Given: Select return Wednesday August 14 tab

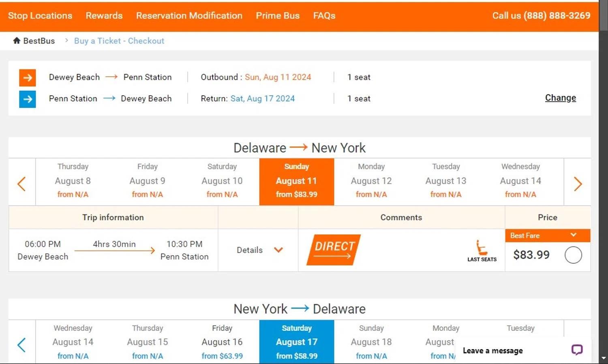Looking at the screenshot, I should [73, 342].
